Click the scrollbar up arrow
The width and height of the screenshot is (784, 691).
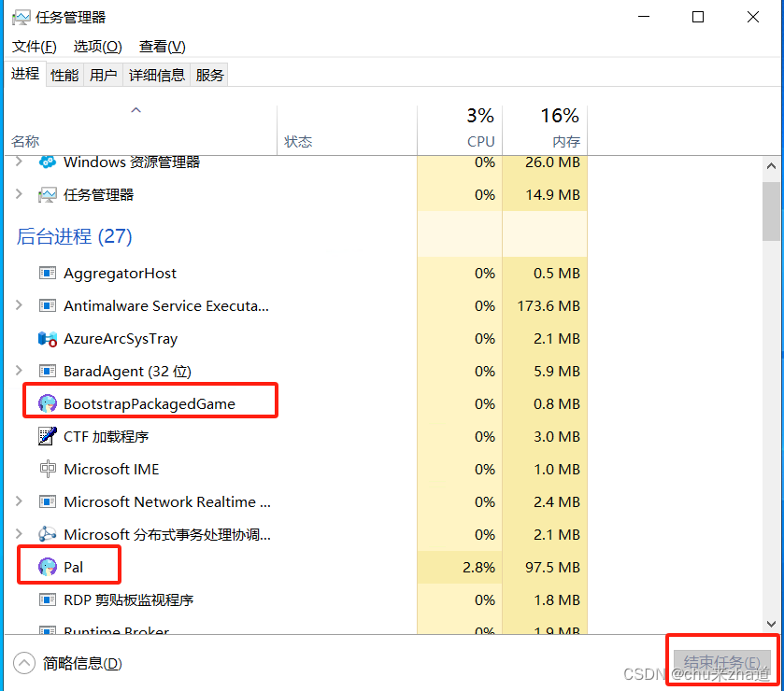click(771, 166)
